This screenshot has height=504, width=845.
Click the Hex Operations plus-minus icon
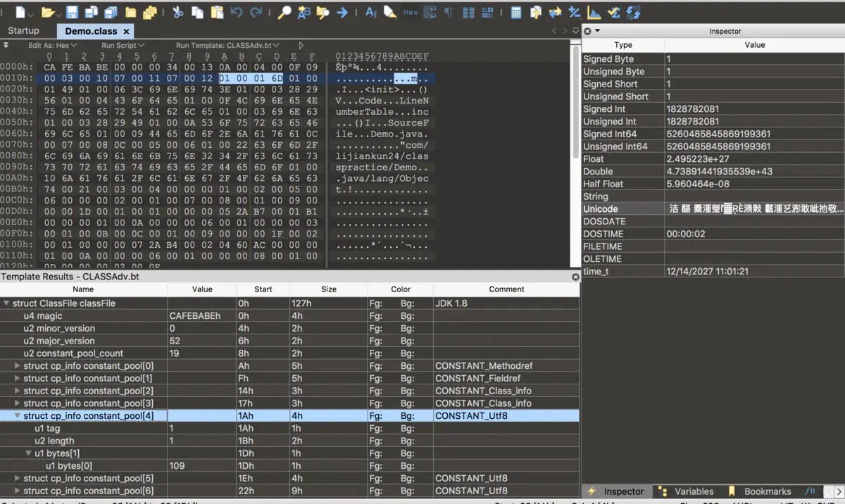tap(575, 12)
